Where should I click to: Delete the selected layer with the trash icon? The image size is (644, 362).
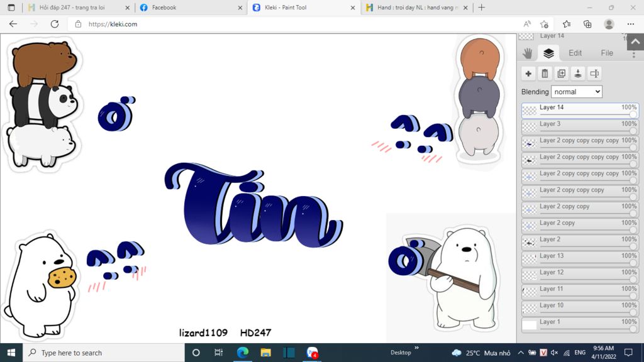click(545, 74)
